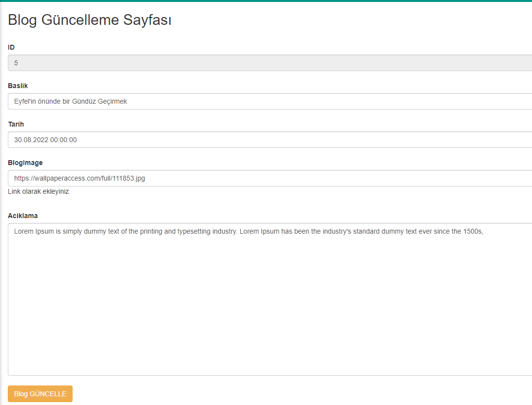Click the BlogImage URL input

click(195, 178)
